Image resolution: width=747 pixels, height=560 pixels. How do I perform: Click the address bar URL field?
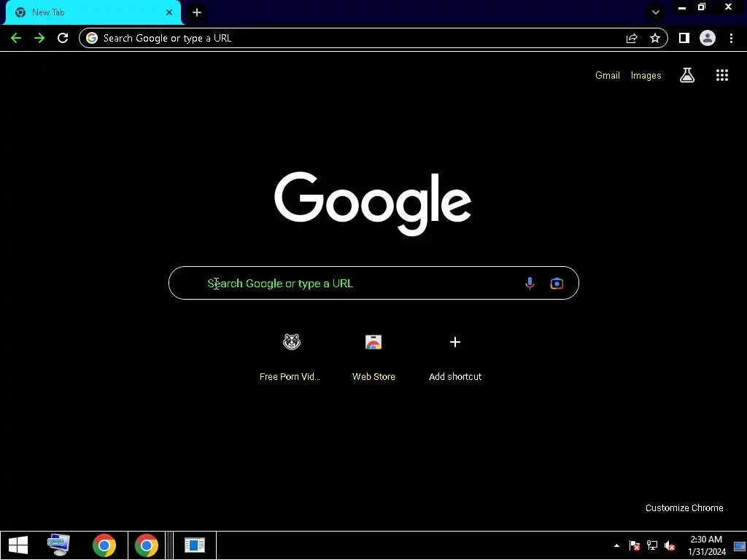(373, 38)
